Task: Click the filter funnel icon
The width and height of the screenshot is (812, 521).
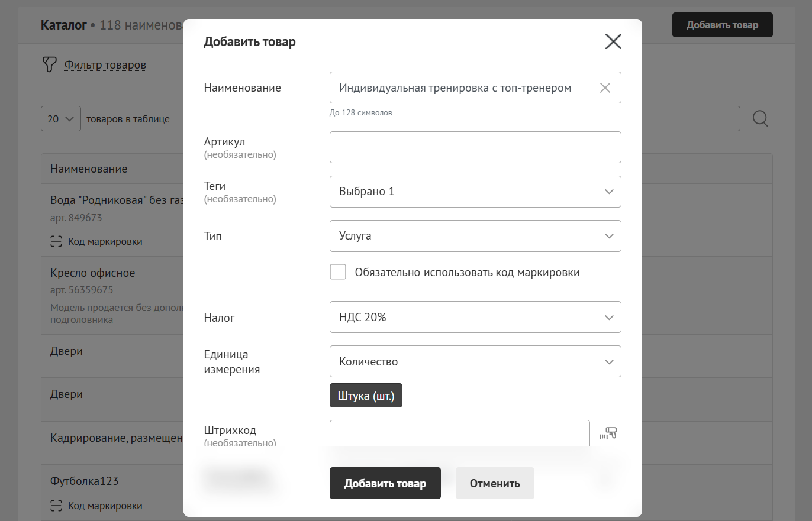Action: coord(49,64)
